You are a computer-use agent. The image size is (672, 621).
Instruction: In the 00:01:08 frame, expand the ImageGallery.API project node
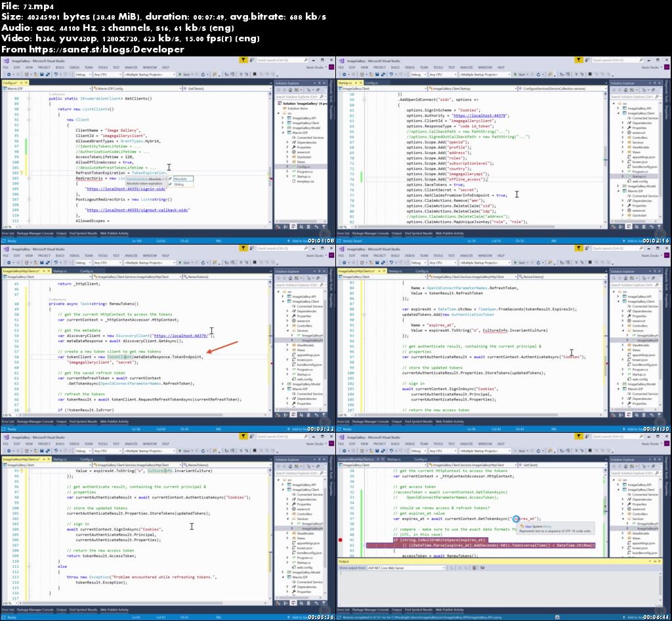pyautogui.click(x=282, y=118)
